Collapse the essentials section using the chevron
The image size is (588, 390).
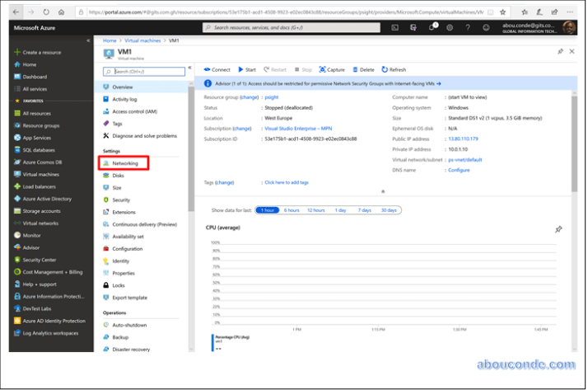381,191
